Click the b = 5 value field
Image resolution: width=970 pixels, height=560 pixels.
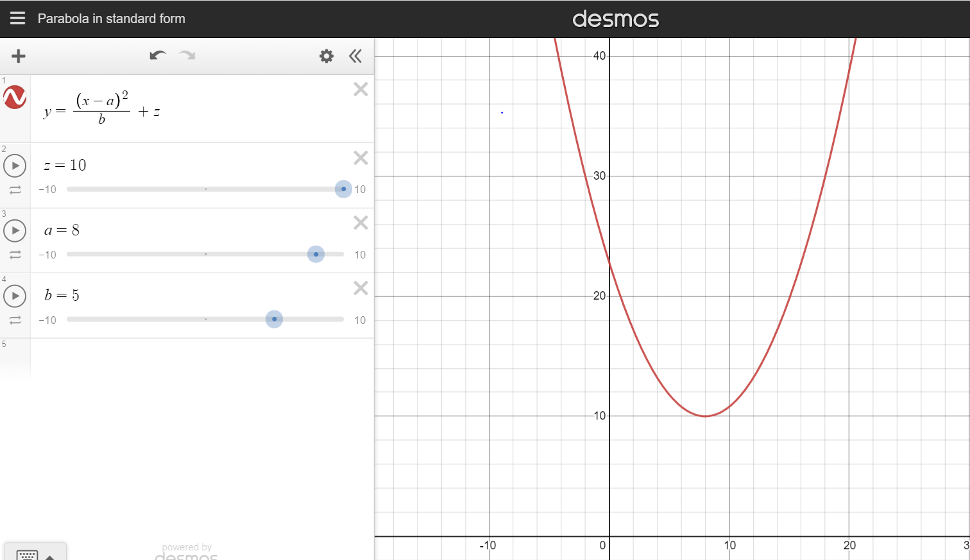tap(62, 295)
